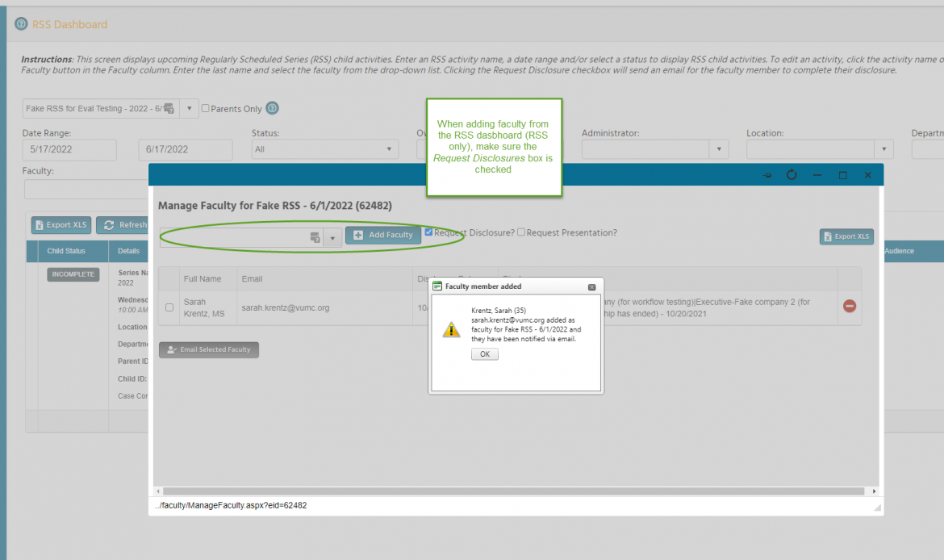Click the pin icon in the dialog title bar

[x=766, y=174]
